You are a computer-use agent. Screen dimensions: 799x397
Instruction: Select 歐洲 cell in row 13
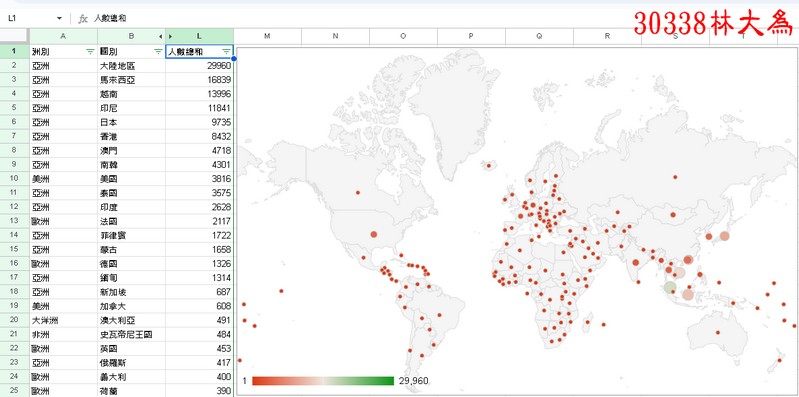tap(63, 221)
